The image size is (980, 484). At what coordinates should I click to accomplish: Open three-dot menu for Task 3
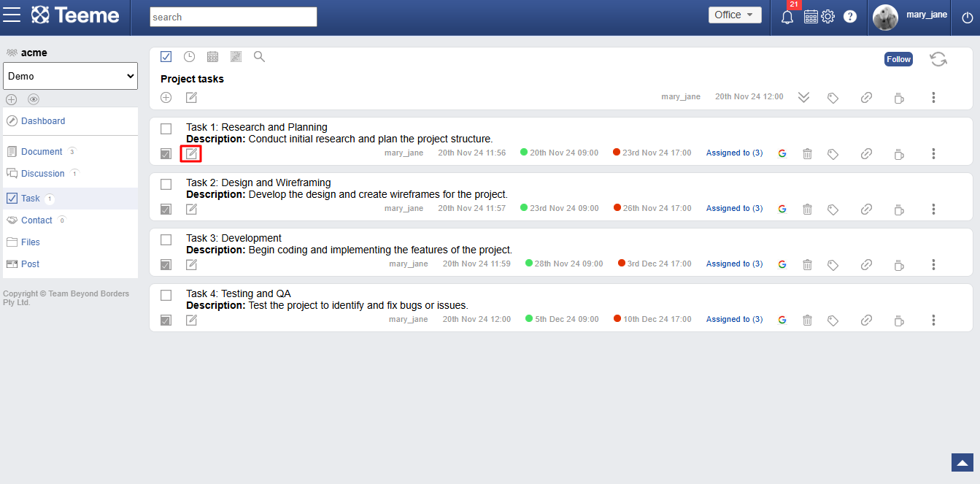[933, 265]
